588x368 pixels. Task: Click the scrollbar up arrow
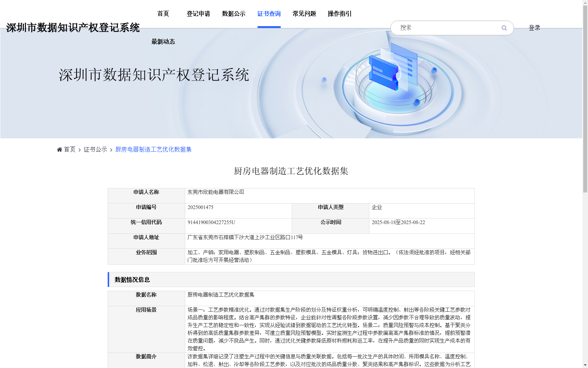point(585,2)
